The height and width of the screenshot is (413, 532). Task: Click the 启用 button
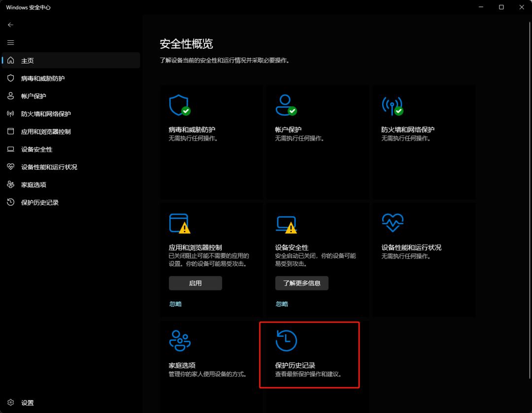(x=196, y=283)
